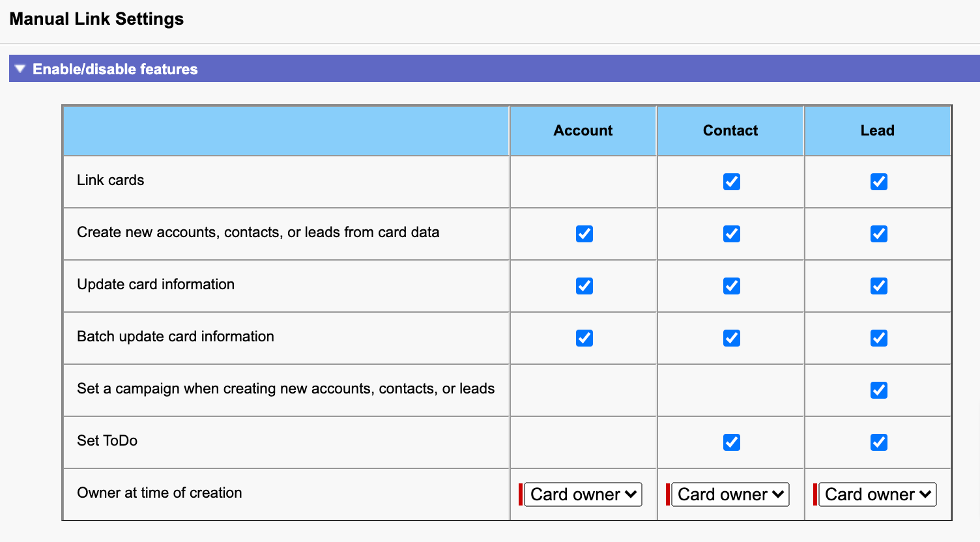Disable Batch update card information for Lead
Viewport: 980px width, 542px height.
click(878, 338)
